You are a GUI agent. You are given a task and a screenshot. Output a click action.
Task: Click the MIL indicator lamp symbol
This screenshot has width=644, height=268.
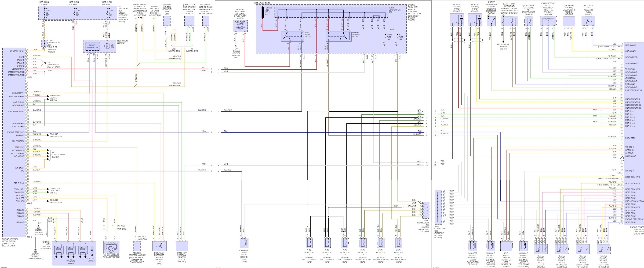107,46
